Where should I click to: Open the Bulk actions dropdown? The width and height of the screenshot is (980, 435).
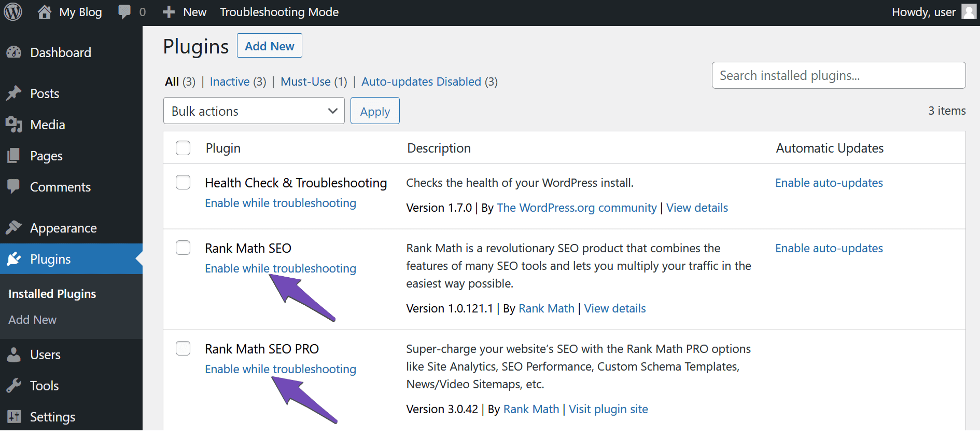(x=254, y=111)
